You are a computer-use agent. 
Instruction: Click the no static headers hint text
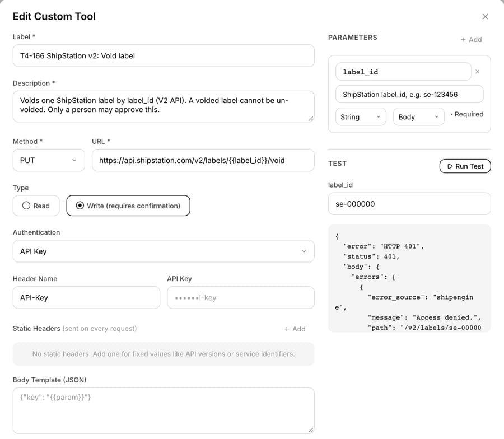click(x=164, y=354)
